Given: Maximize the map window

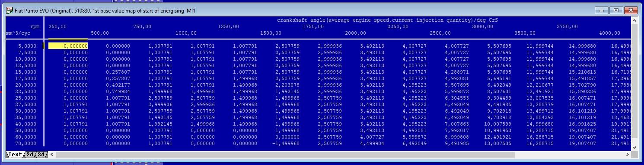Looking at the screenshot, I should pos(616,10).
